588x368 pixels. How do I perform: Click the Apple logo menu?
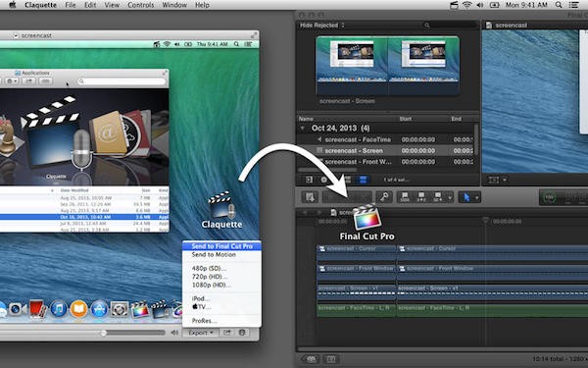click(13, 5)
